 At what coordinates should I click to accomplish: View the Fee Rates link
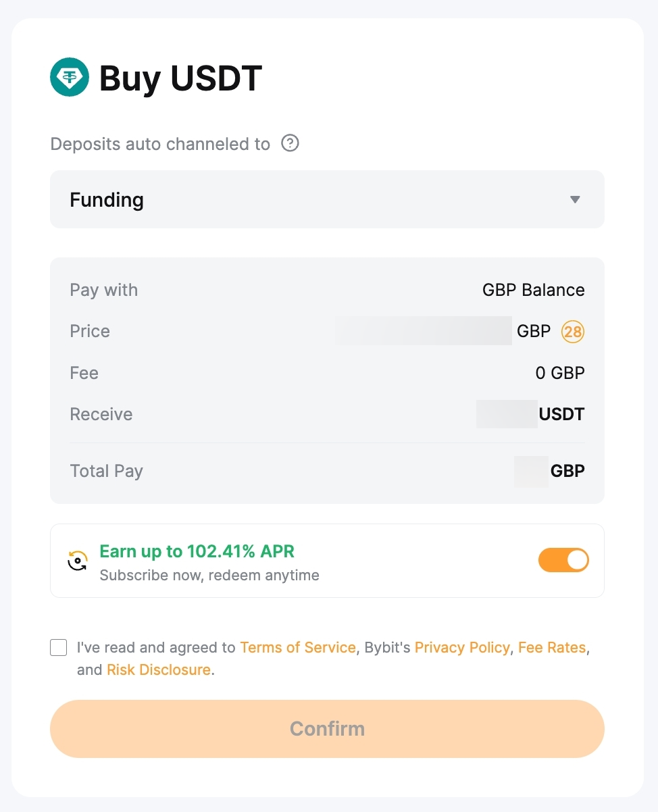[552, 647]
